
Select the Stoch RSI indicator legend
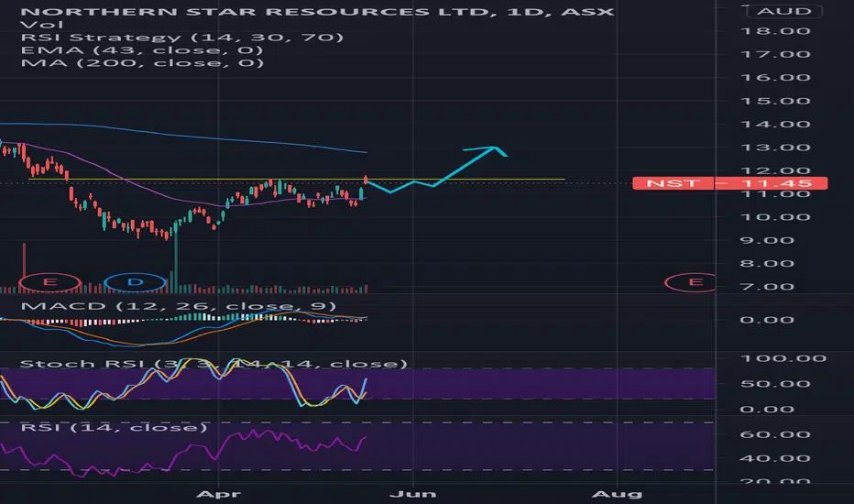213,364
